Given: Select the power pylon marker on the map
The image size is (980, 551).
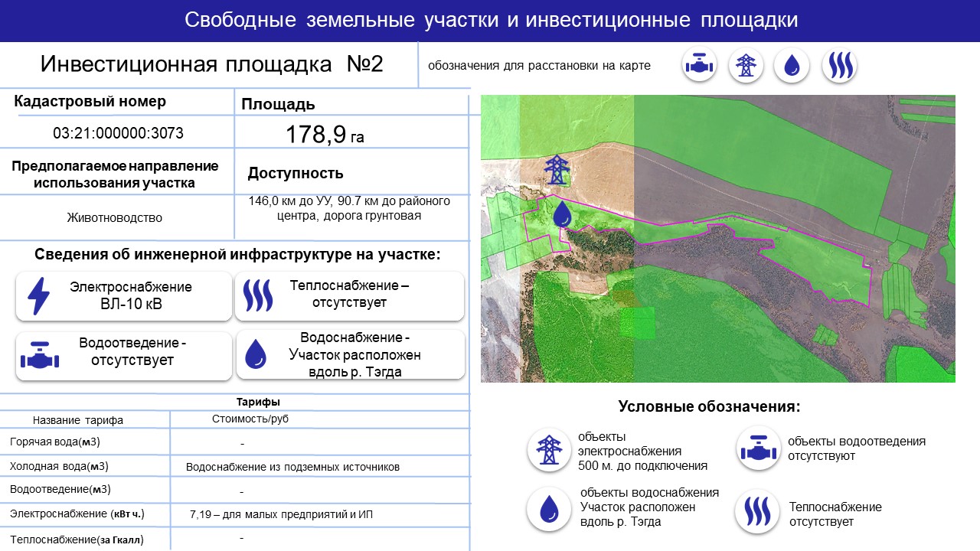Looking at the screenshot, I should pyautogui.click(x=557, y=170).
